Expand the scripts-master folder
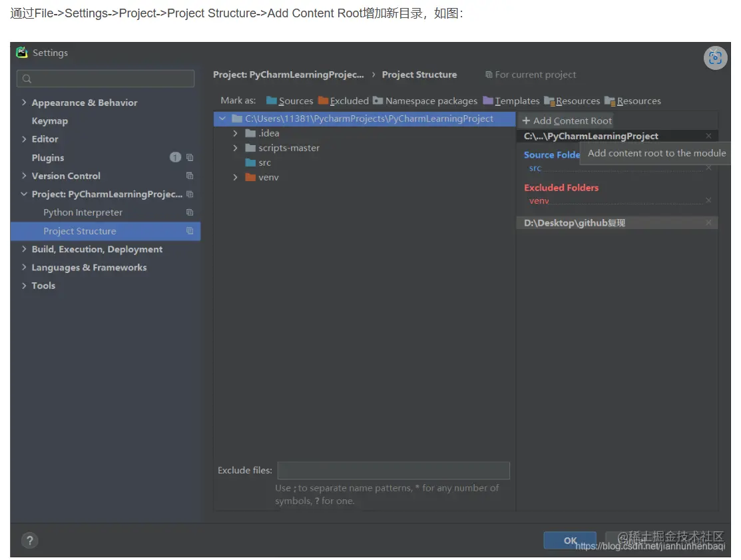The image size is (741, 560). 235,148
